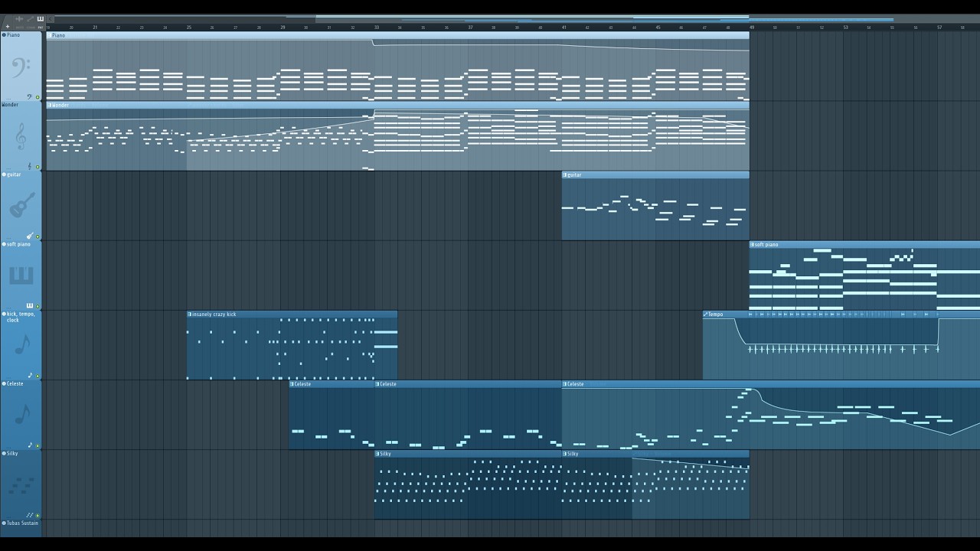Screen dimensions: 980x551
Task: Click the large treble clef on Wonder track
Action: tap(21, 136)
